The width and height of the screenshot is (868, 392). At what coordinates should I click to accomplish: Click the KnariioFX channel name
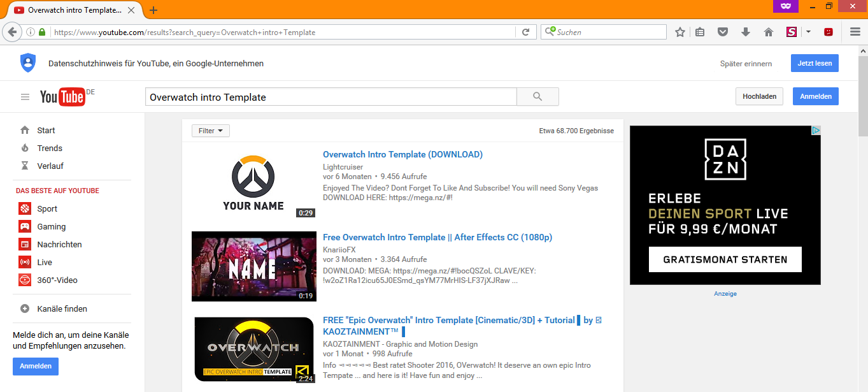click(339, 250)
